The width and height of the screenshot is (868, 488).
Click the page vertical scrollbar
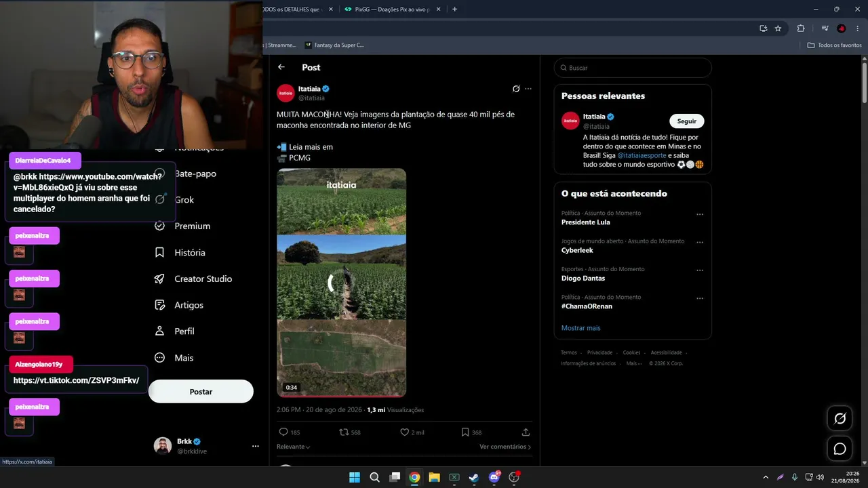pyautogui.click(x=865, y=83)
